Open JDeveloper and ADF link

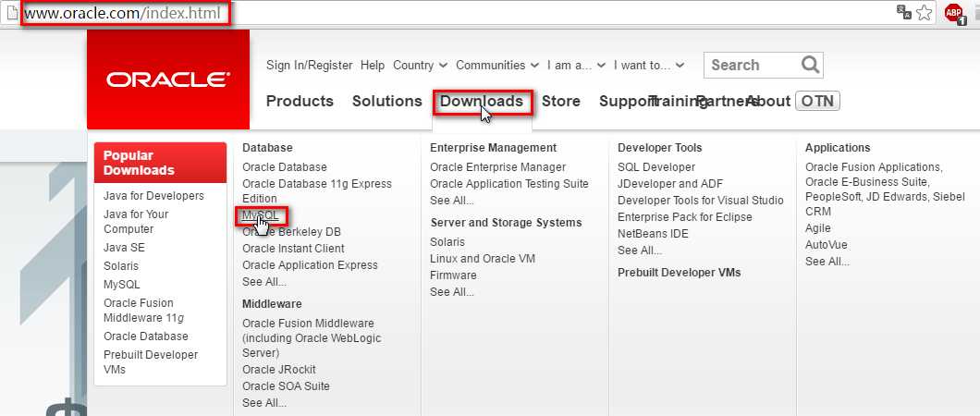coord(670,184)
